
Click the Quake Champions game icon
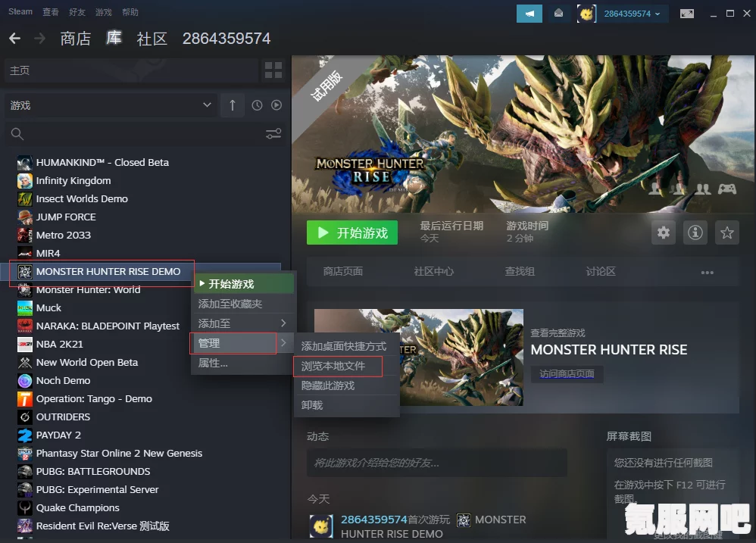[24, 508]
